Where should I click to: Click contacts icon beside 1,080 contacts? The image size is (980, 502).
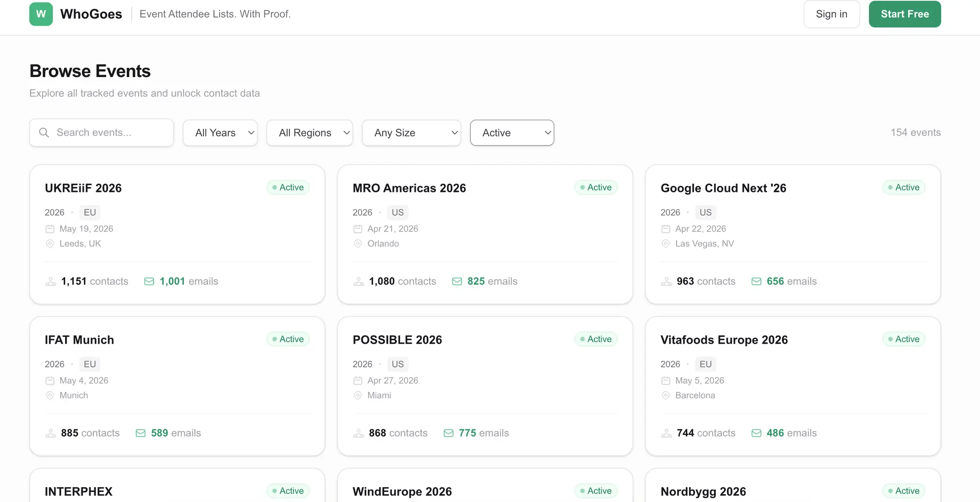tap(359, 281)
